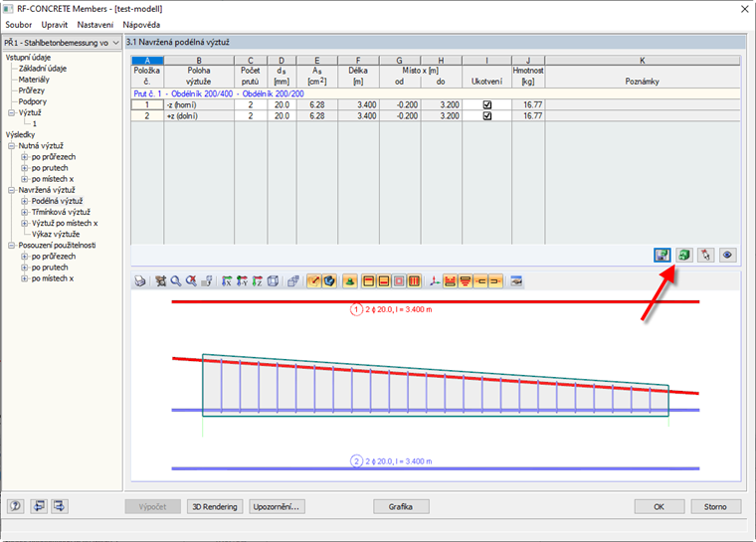Screen dimensions: 756x542
Task: Toggle the top dimension-lines icon
Action: [x=450, y=281]
